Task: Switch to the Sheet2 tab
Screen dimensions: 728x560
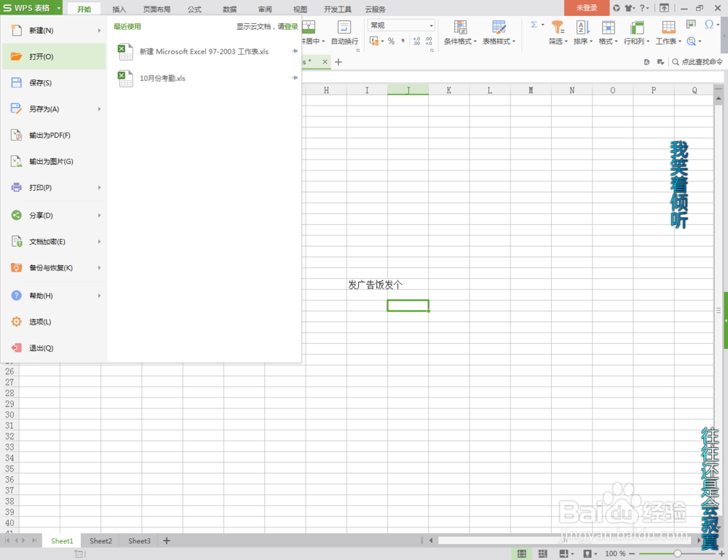Action: click(100, 541)
